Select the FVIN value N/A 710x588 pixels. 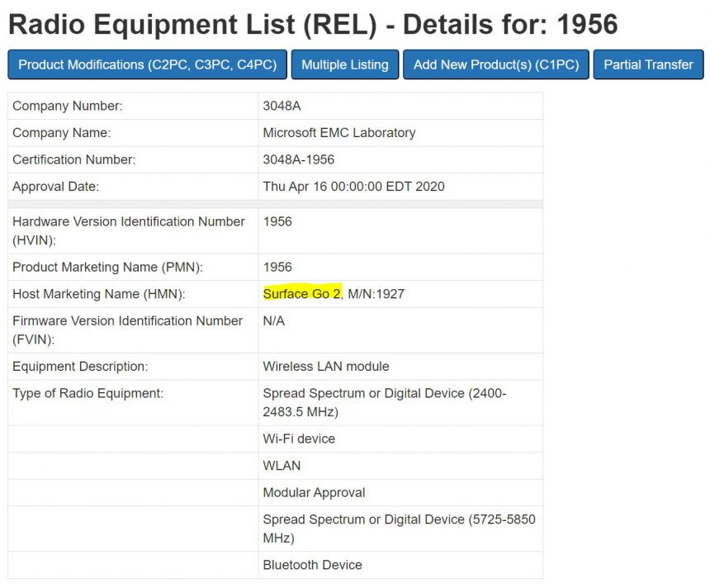tap(274, 320)
